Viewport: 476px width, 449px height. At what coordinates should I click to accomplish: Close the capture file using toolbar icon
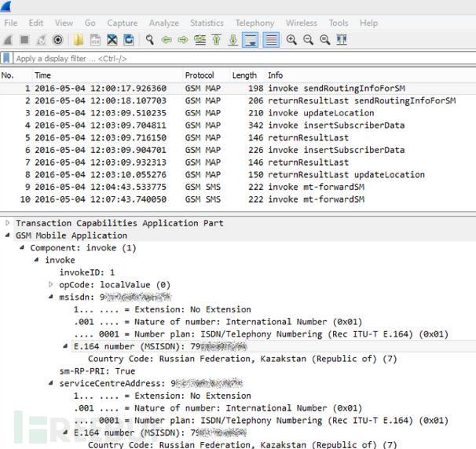click(x=112, y=40)
